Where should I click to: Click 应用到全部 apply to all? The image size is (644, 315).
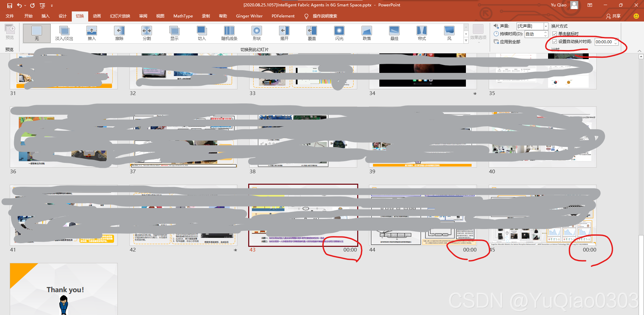click(507, 42)
